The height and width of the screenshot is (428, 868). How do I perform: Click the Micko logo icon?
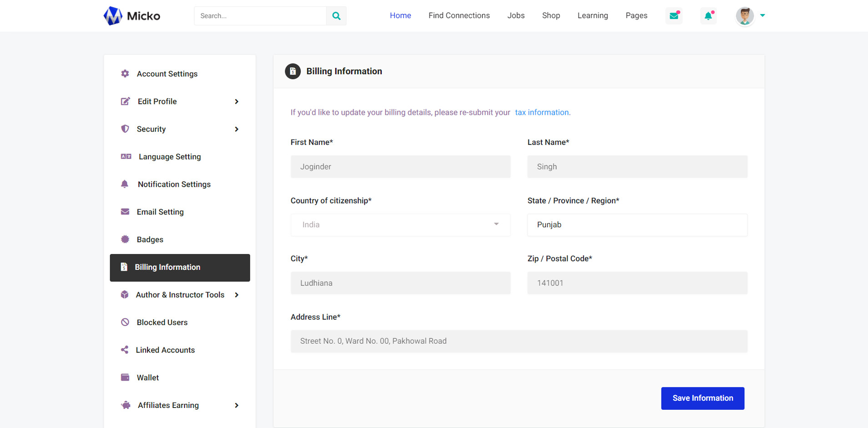click(x=113, y=16)
